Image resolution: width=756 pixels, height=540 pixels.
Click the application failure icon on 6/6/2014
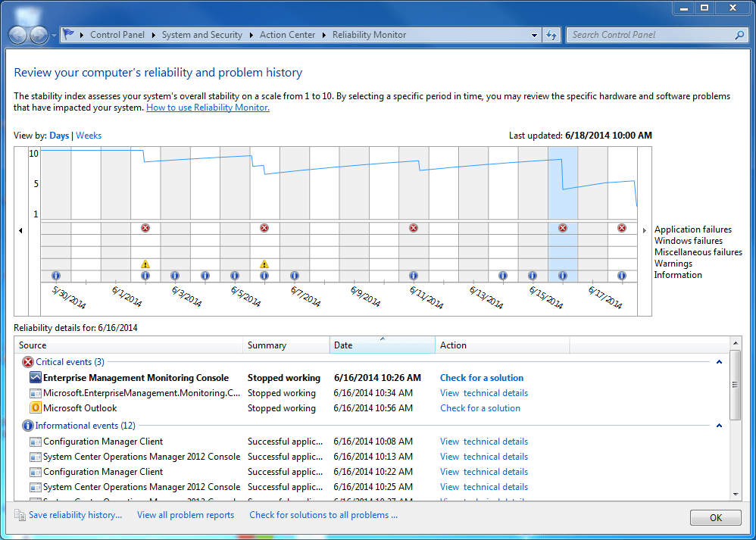(264, 227)
